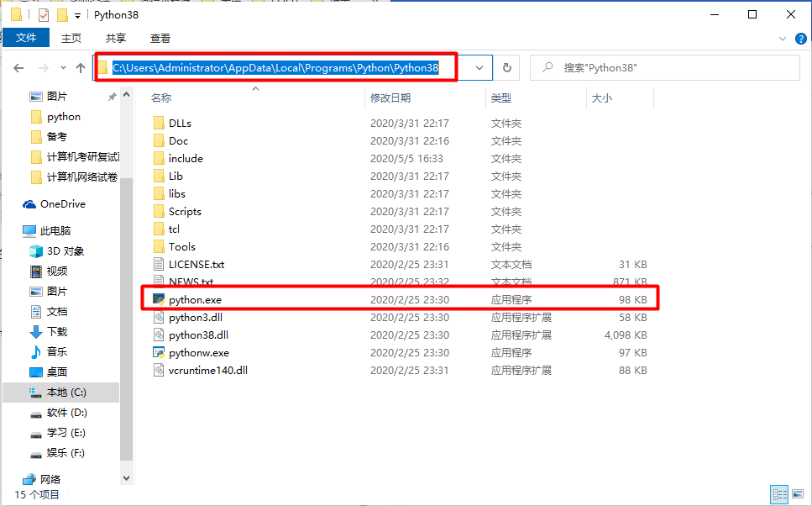Viewport: 812px width, 506px height.
Task: Switch to details view layout icon
Action: [x=779, y=494]
